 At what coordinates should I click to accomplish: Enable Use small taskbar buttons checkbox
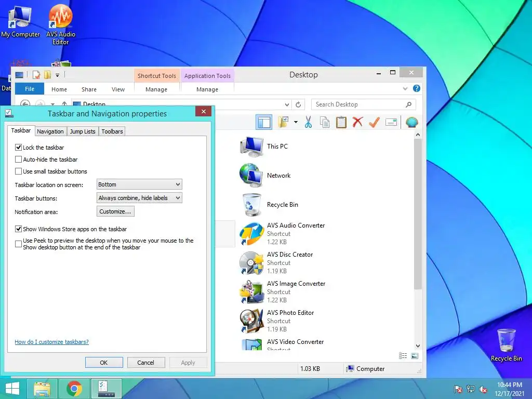[18, 171]
